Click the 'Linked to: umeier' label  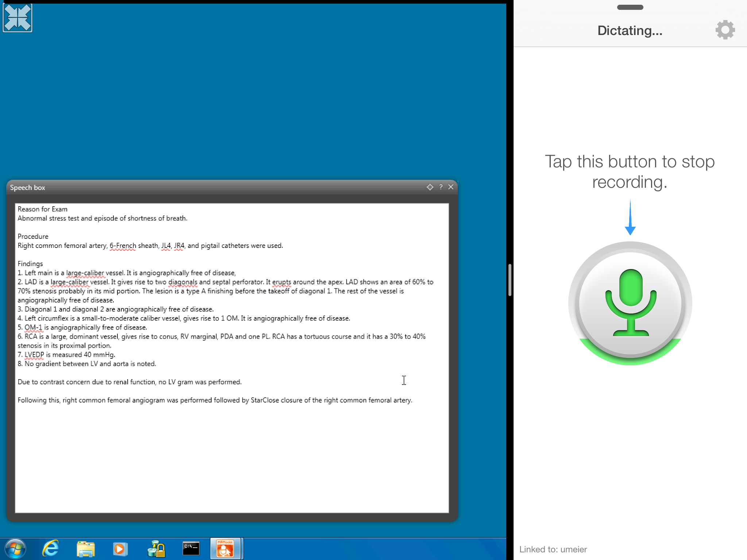(553, 549)
